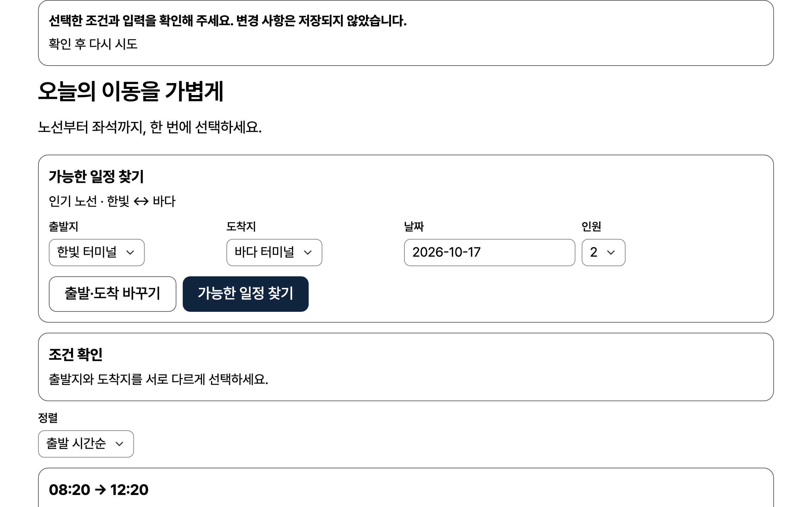Click the chevron icon next to 출발 시간순
The width and height of the screenshot is (812, 507).
(x=120, y=444)
